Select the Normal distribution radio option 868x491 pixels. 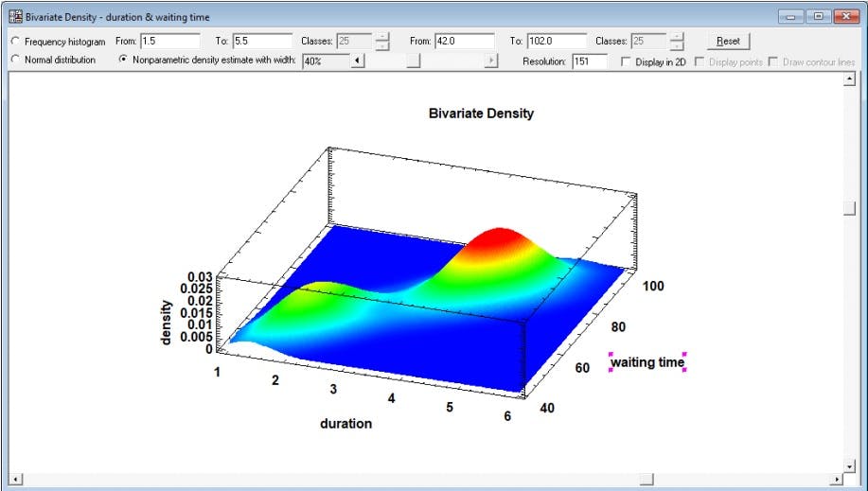[15, 60]
